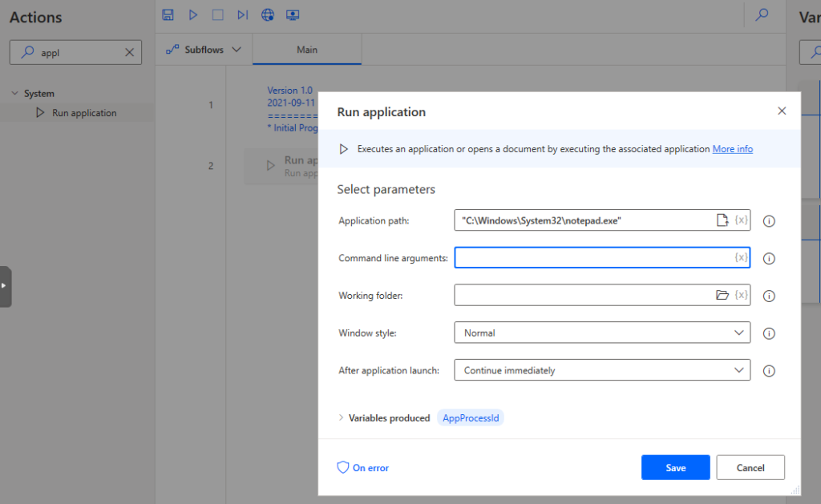This screenshot has height=504, width=821.
Task: Show info for Application path
Action: [x=769, y=221]
